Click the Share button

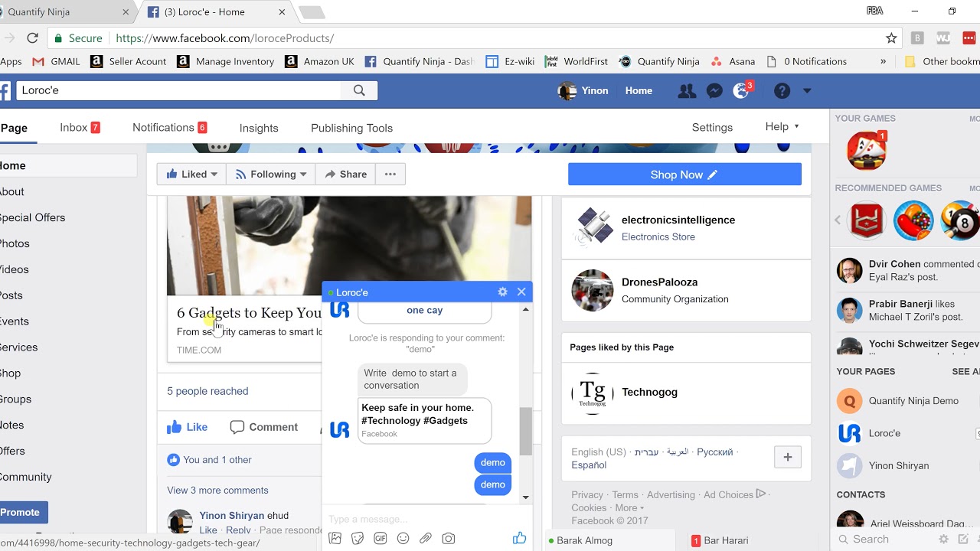pyautogui.click(x=345, y=174)
